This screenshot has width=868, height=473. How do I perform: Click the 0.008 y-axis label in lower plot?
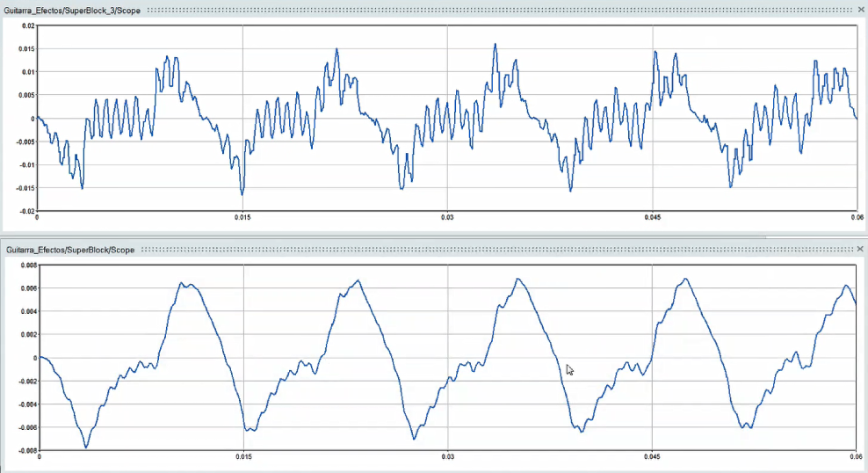27,265
